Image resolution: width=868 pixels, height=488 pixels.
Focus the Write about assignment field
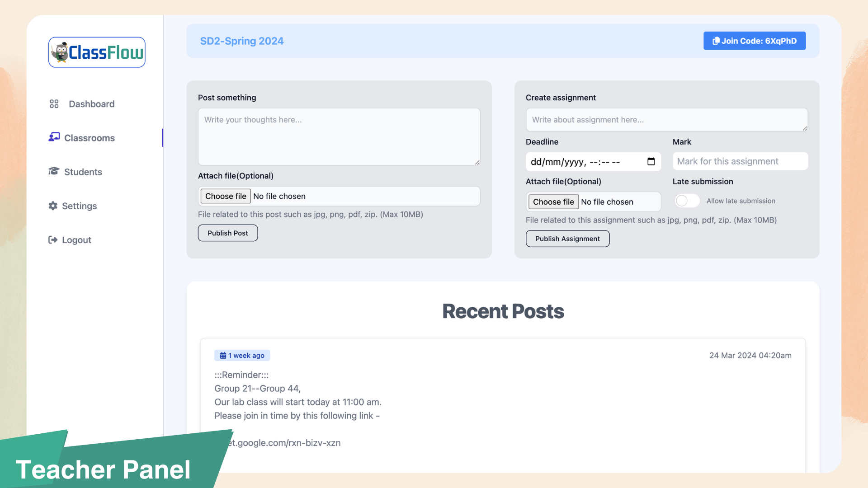click(667, 120)
